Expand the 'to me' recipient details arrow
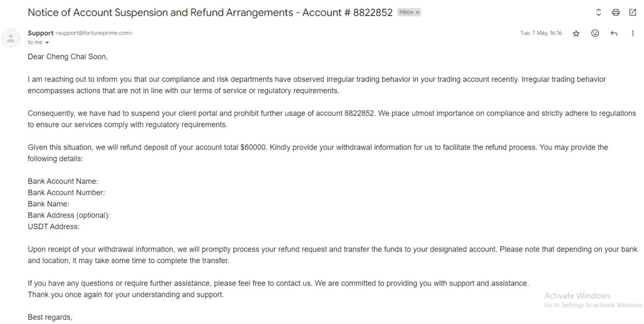 pyautogui.click(x=47, y=43)
